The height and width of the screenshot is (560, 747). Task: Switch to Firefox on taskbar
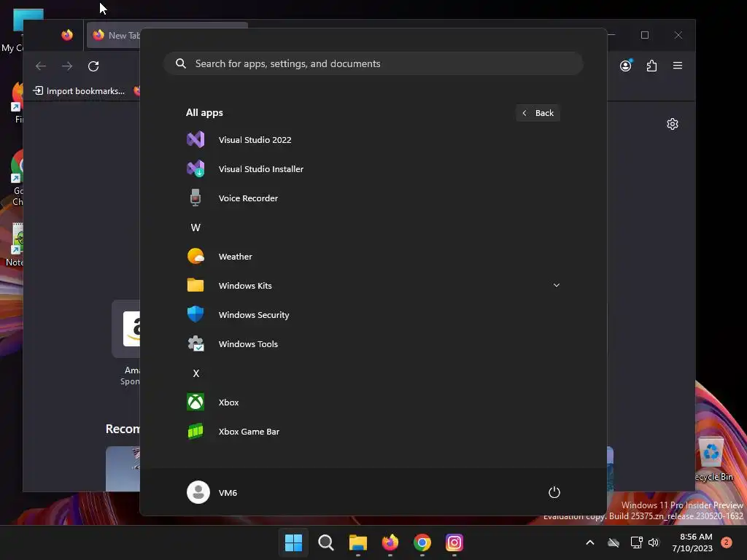point(390,542)
